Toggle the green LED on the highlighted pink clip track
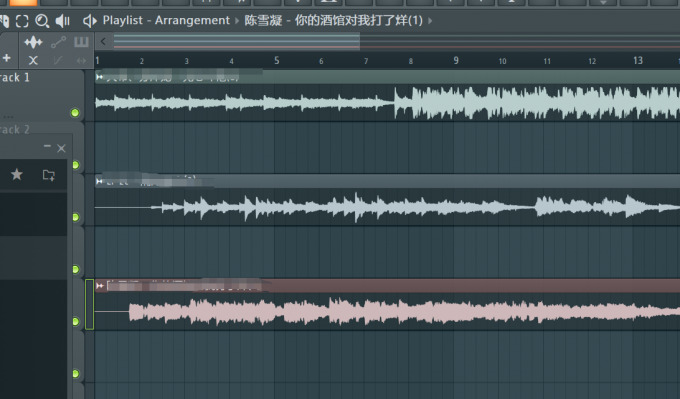 75,321
